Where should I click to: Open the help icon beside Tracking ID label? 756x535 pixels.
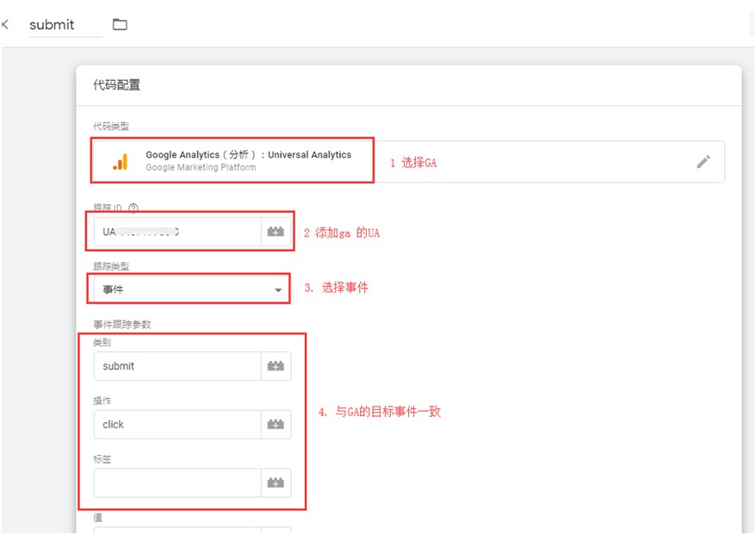tap(133, 208)
